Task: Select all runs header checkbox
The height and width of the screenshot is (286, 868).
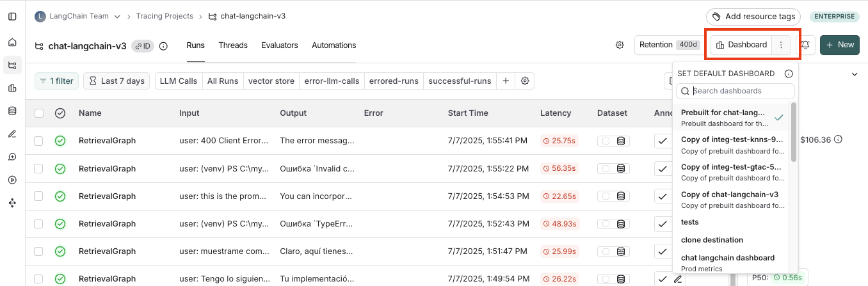Action: tap(39, 113)
